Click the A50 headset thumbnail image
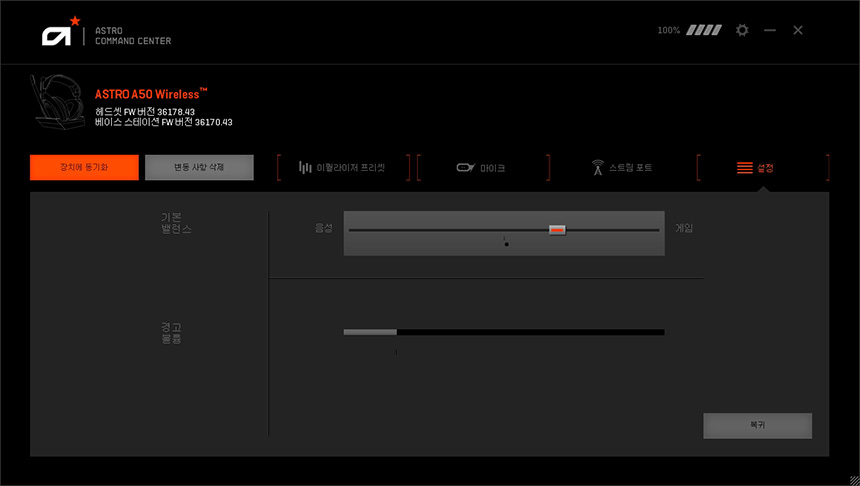860x486 pixels. [57, 102]
